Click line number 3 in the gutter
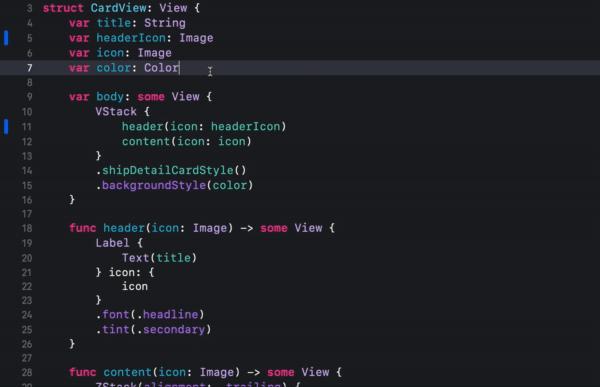 29,8
